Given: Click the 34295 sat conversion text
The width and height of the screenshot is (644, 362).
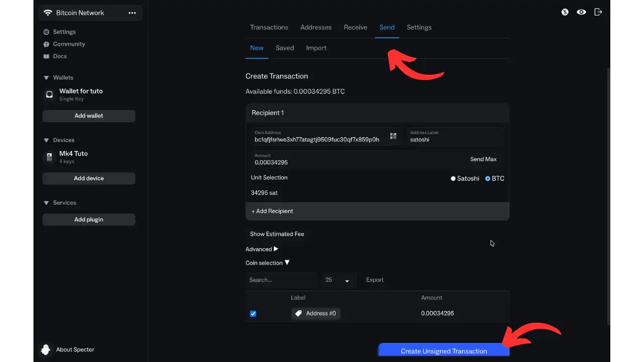Looking at the screenshot, I should (264, 193).
